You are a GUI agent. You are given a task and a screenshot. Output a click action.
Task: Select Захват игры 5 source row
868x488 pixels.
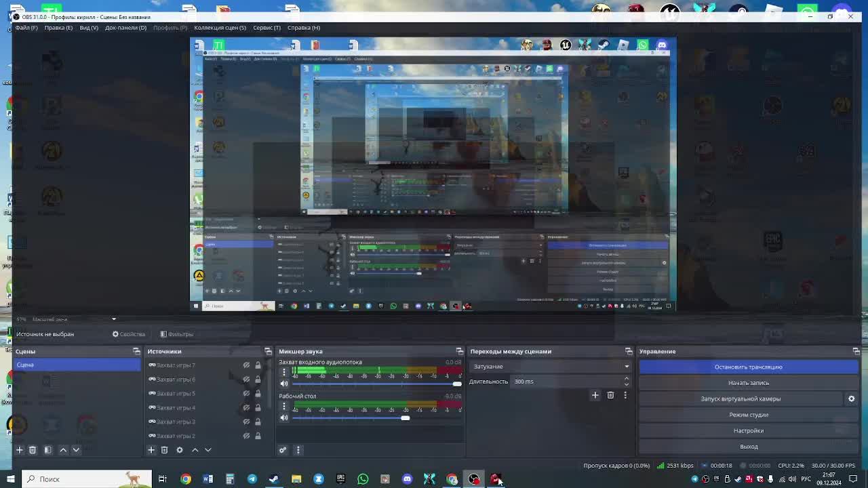click(205, 394)
